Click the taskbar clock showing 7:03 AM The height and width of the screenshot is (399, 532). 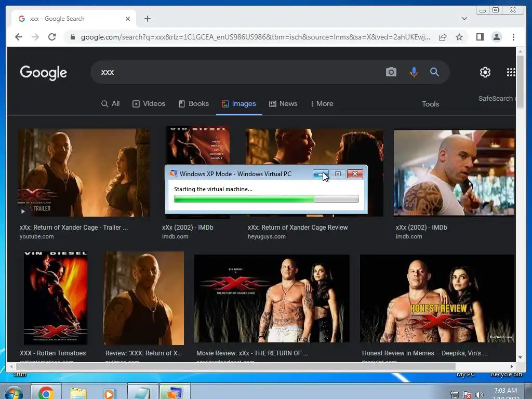(x=506, y=393)
